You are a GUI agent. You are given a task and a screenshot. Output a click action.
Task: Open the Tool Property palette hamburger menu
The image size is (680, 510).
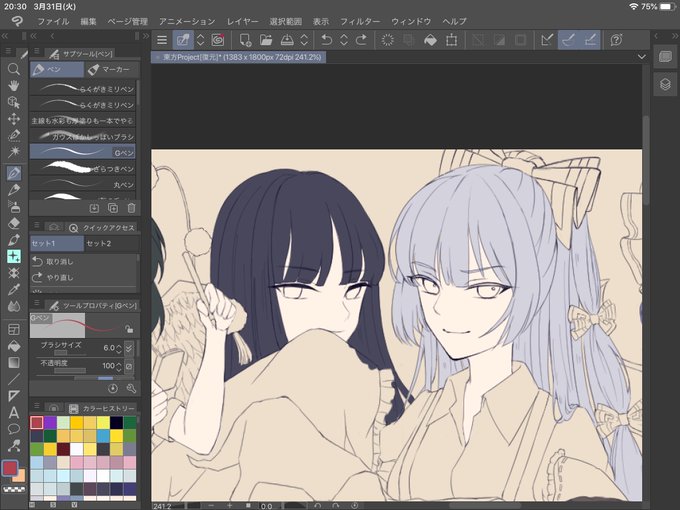[x=37, y=303]
